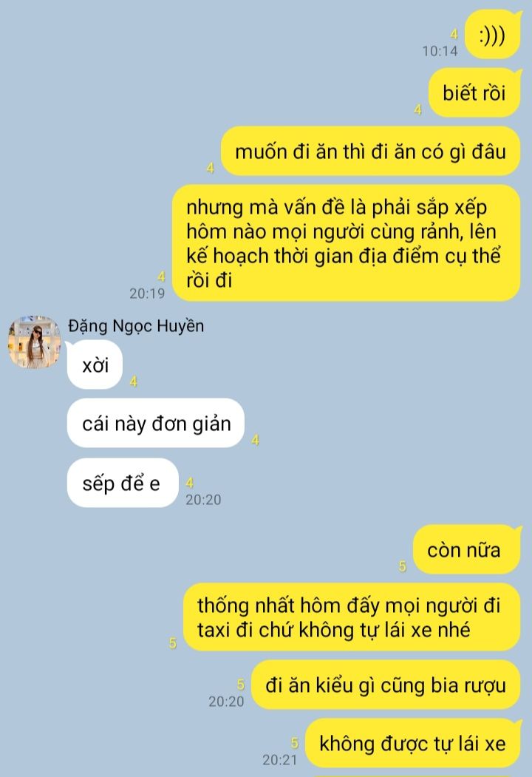Select the 'cái này đơn giản' bubble
The image size is (532, 777).
pyautogui.click(x=156, y=424)
